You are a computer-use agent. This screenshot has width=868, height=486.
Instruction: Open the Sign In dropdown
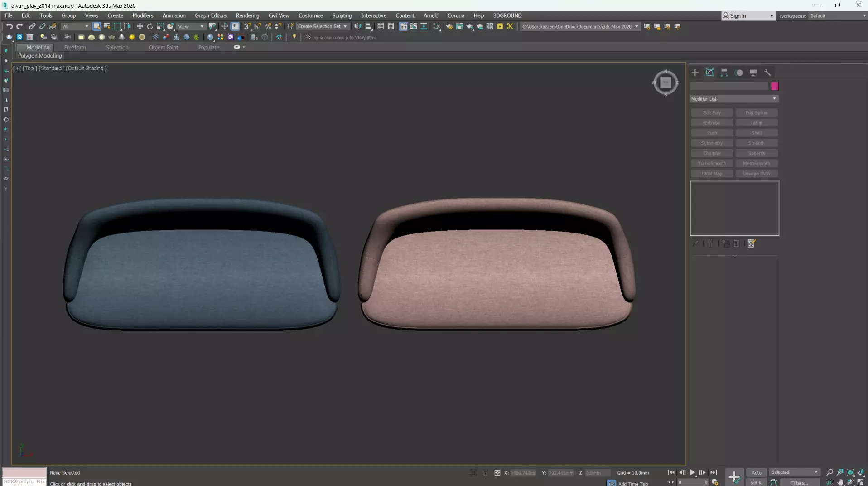pyautogui.click(x=748, y=16)
